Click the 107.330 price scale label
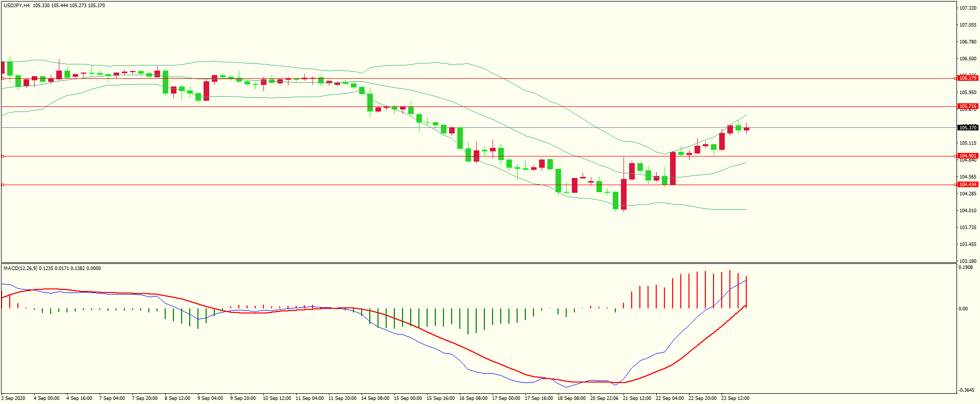The width and height of the screenshot is (980, 404). (968, 8)
